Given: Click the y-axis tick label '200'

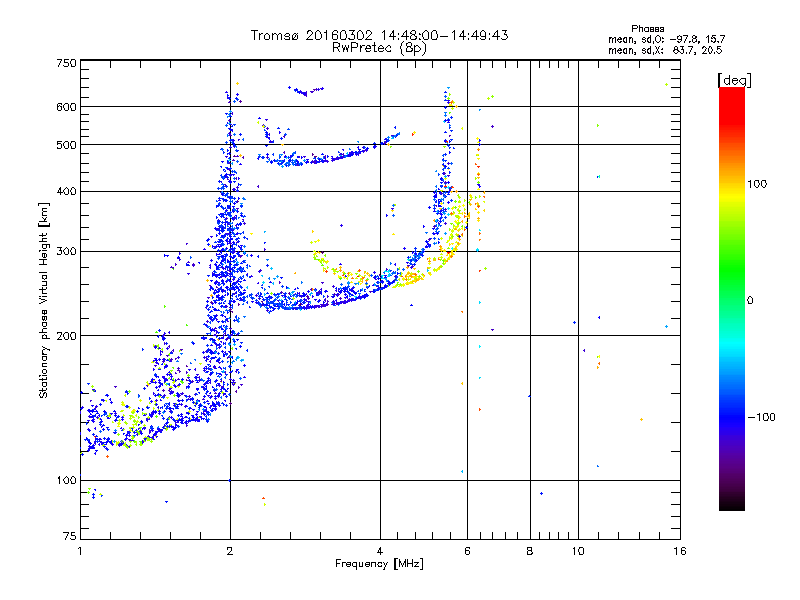Looking at the screenshot, I should click(66, 336).
